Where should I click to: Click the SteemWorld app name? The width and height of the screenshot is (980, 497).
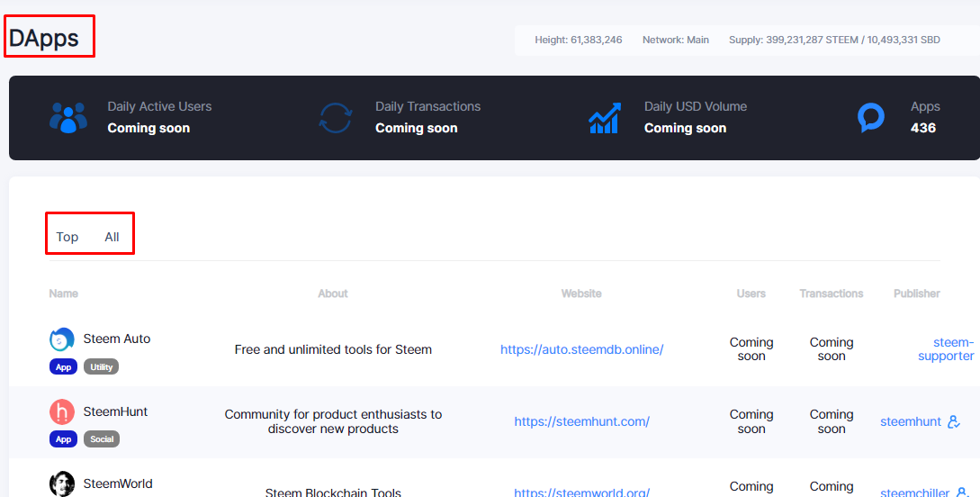118,483
